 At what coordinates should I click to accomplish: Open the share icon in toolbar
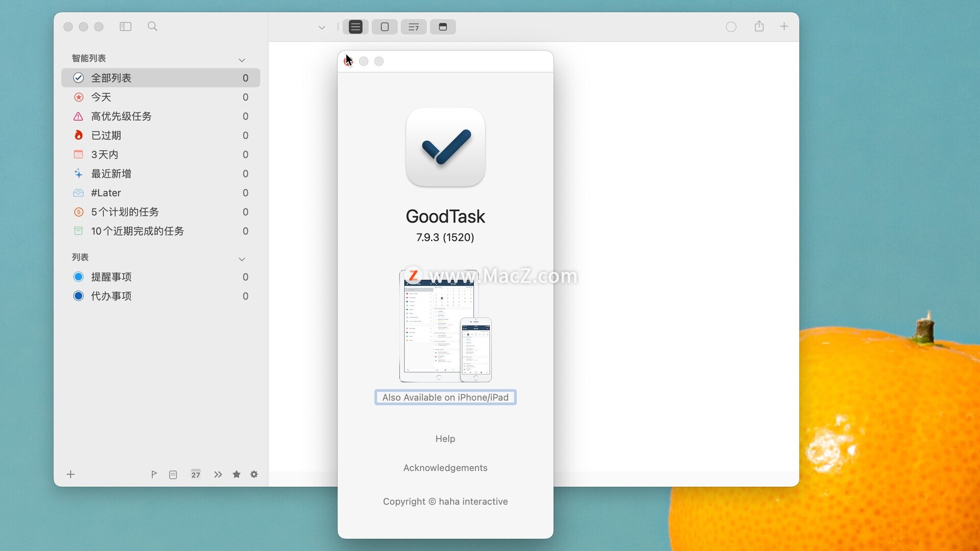[x=759, y=26]
